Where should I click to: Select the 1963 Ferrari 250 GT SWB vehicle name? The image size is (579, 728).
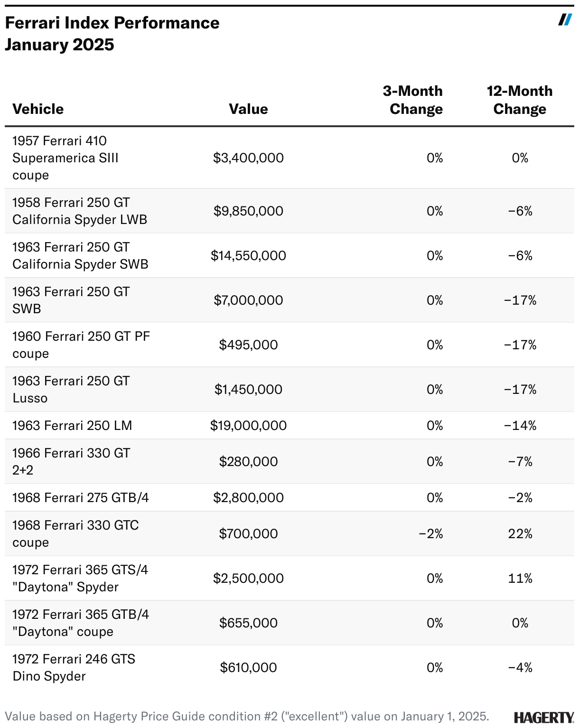tap(71, 300)
